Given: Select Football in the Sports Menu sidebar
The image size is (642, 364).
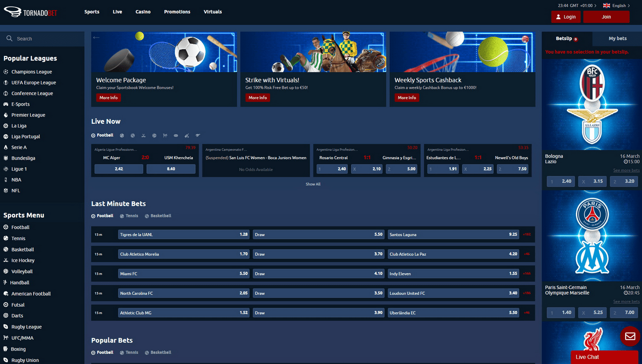Looking at the screenshot, I should 21,227.
